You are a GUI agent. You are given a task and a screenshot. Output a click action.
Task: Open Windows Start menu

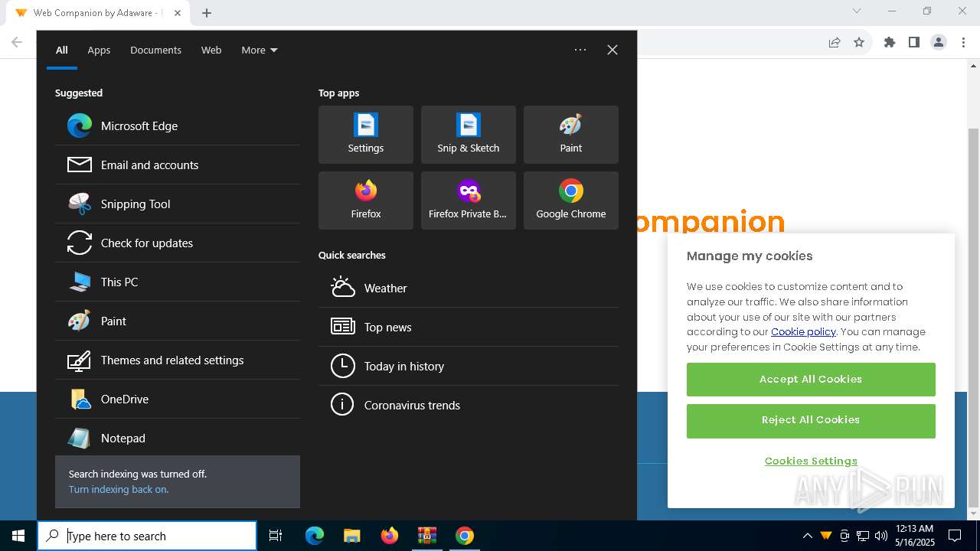click(18, 536)
